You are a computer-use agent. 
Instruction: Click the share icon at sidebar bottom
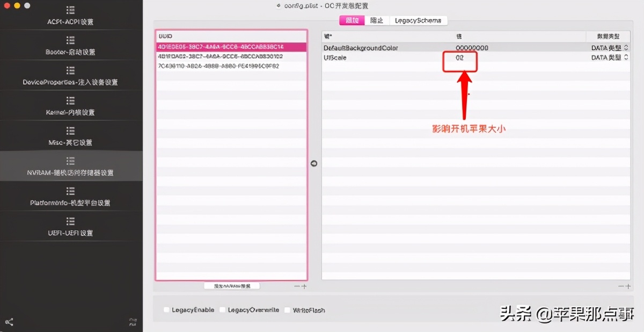(9, 322)
